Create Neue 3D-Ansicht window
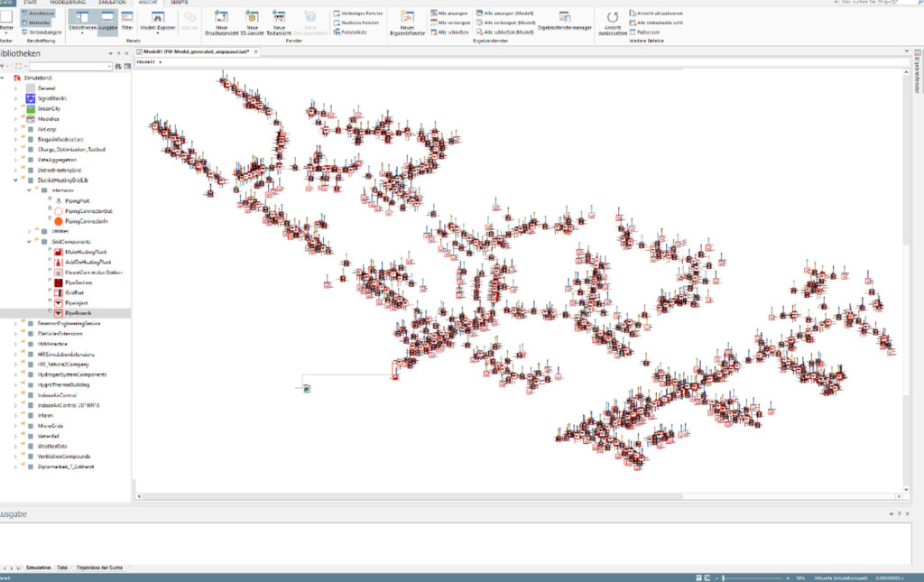Image resolution: width=924 pixels, height=582 pixels. click(252, 23)
